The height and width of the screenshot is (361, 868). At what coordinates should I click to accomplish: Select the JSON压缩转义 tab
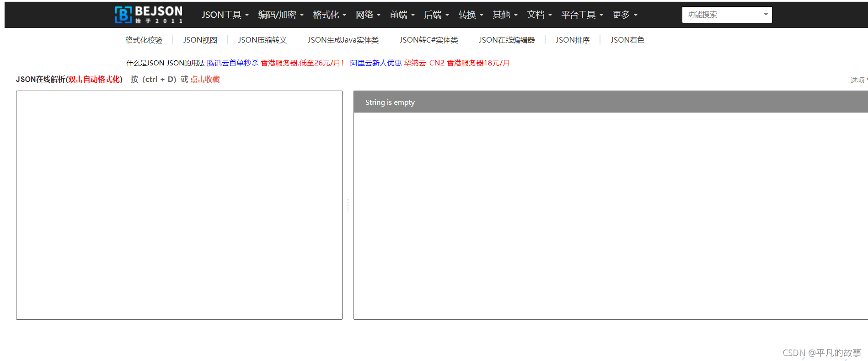[263, 40]
